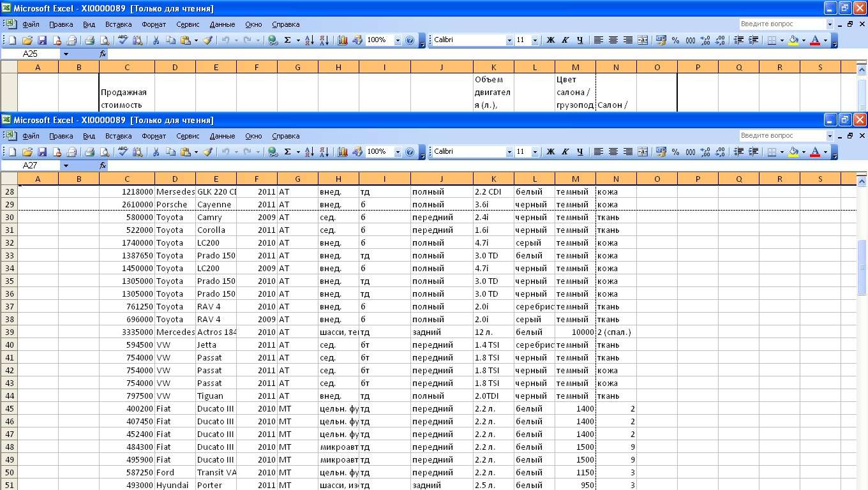
Task: Cut scissors icon in the lower window
Action: pos(156,152)
